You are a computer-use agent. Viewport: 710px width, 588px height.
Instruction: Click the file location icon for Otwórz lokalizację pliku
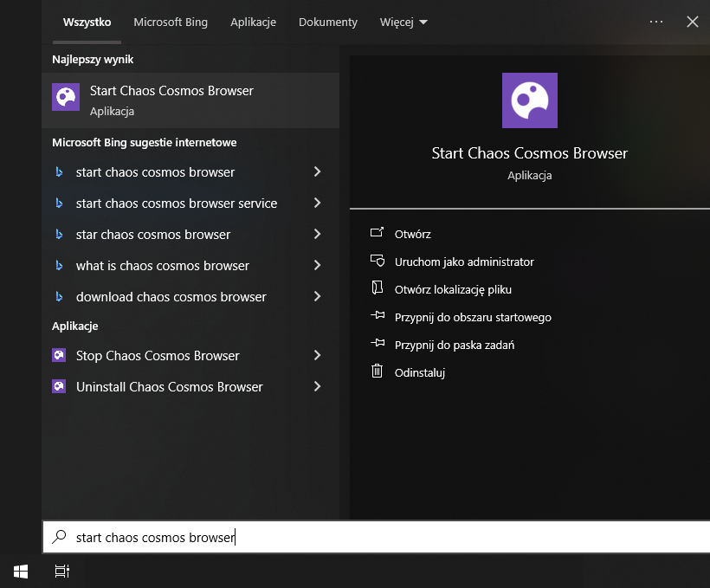coord(377,288)
